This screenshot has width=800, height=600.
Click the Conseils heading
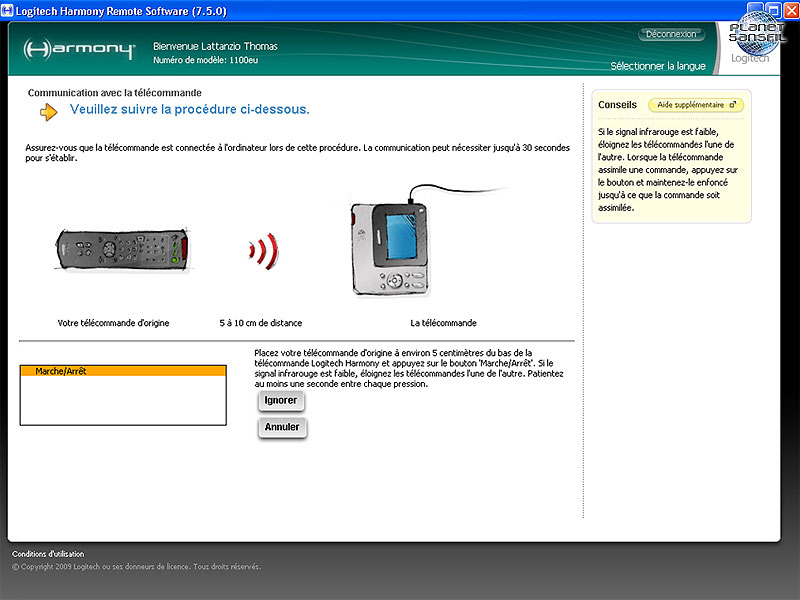pyautogui.click(x=617, y=105)
